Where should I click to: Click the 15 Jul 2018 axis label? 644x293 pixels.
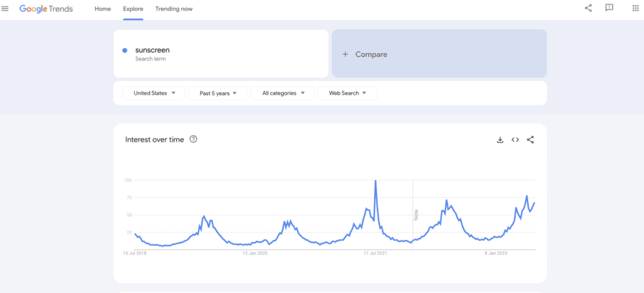click(135, 254)
